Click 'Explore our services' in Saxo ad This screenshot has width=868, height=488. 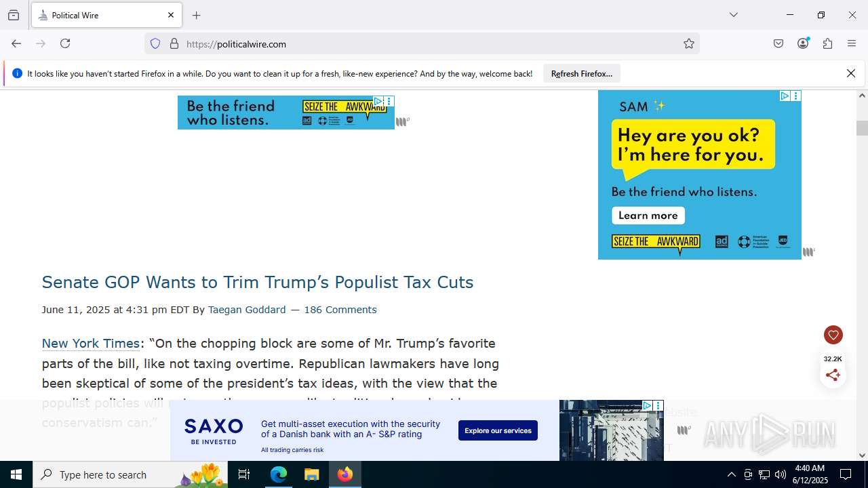(498, 430)
